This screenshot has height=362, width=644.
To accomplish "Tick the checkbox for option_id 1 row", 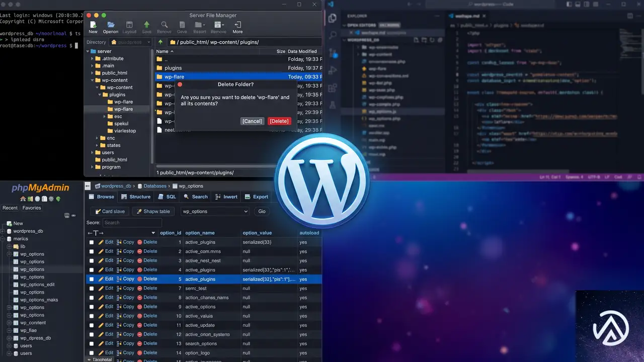I will point(92,242).
